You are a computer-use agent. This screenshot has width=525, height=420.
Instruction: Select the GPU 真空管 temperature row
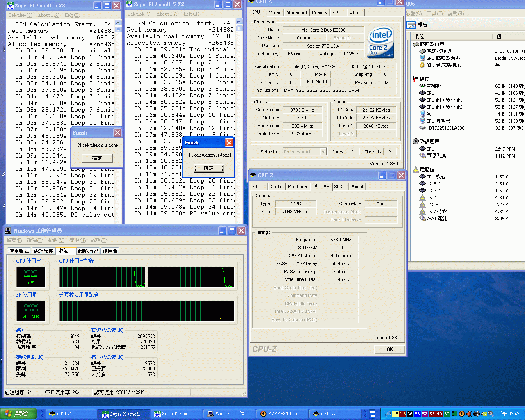[x=438, y=121]
